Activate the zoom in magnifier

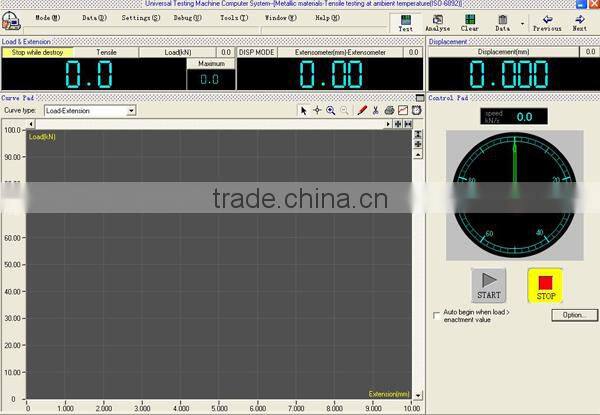(330, 110)
